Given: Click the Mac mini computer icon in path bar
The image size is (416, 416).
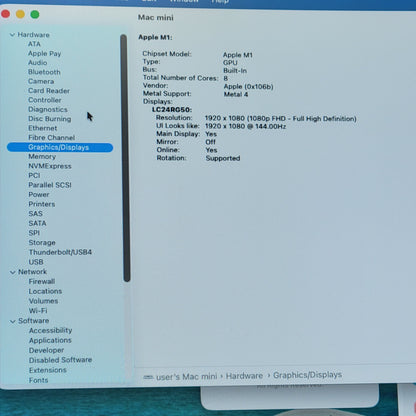Looking at the screenshot, I should point(148,377).
